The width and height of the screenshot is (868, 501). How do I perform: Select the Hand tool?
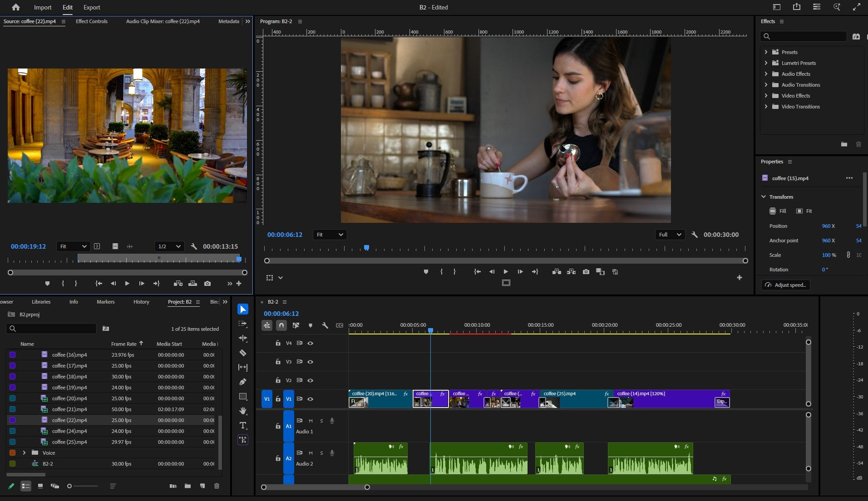tap(243, 411)
